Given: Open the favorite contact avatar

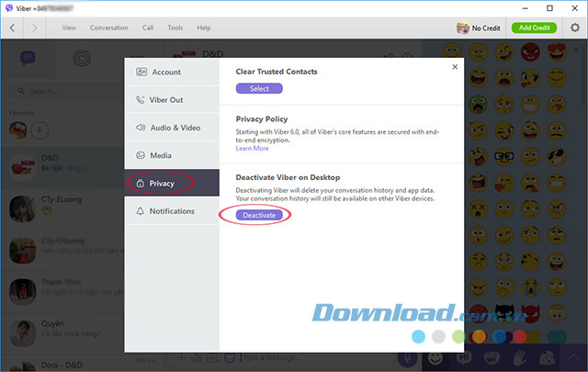Looking at the screenshot, I should tap(18, 130).
